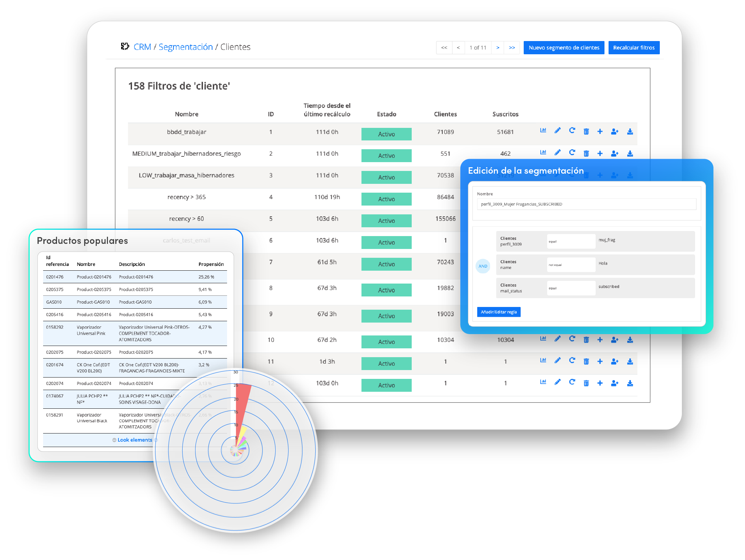Click Nuevo segmento de clientes button
Image resolution: width=745 pixels, height=560 pixels.
pos(564,47)
